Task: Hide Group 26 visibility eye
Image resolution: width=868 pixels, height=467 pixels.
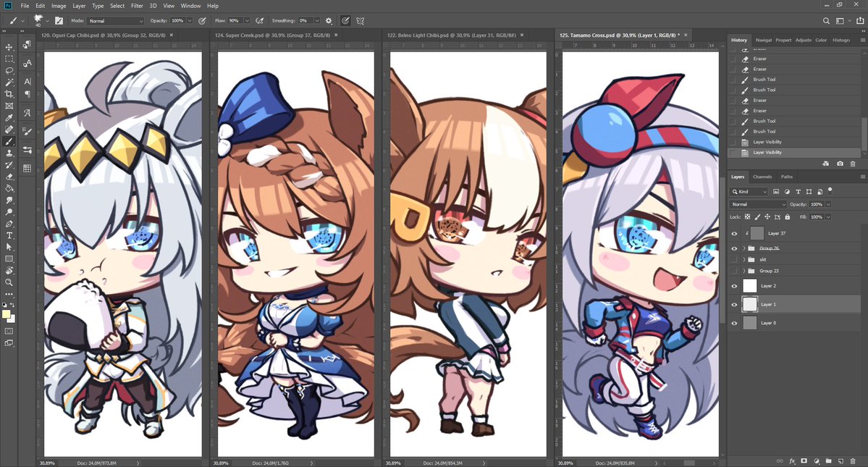Action: coord(735,248)
